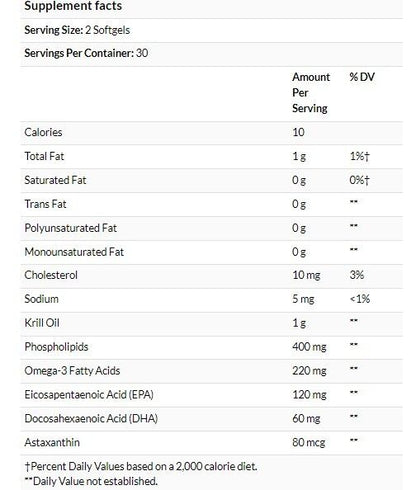Select the Trans Fat row label

coord(45,204)
